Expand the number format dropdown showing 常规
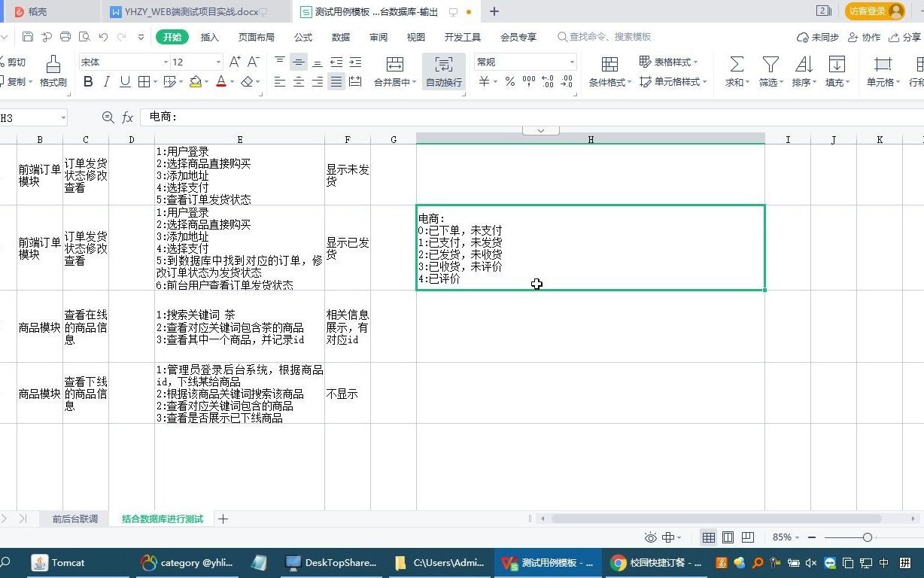 [571, 62]
